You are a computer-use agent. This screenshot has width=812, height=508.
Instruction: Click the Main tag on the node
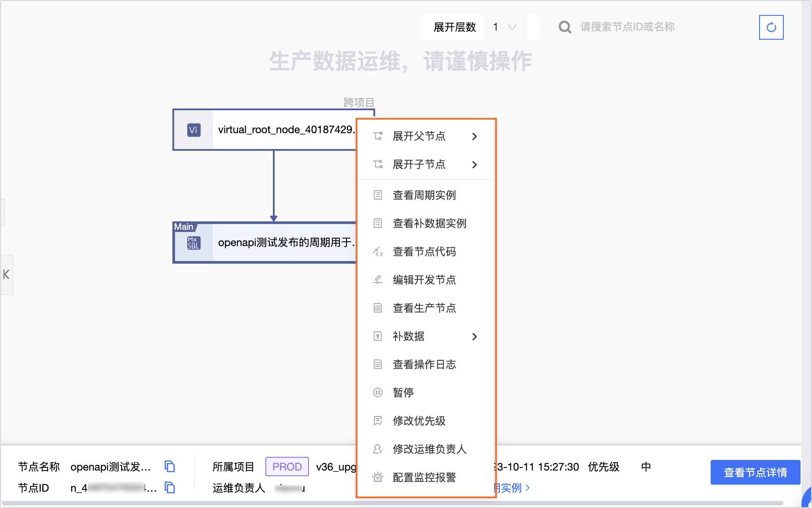tap(184, 227)
